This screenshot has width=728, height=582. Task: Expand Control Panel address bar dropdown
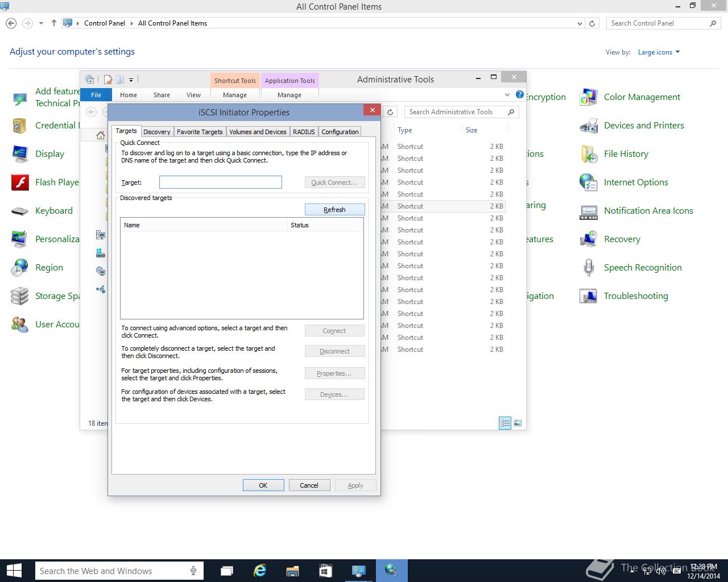tap(580, 23)
